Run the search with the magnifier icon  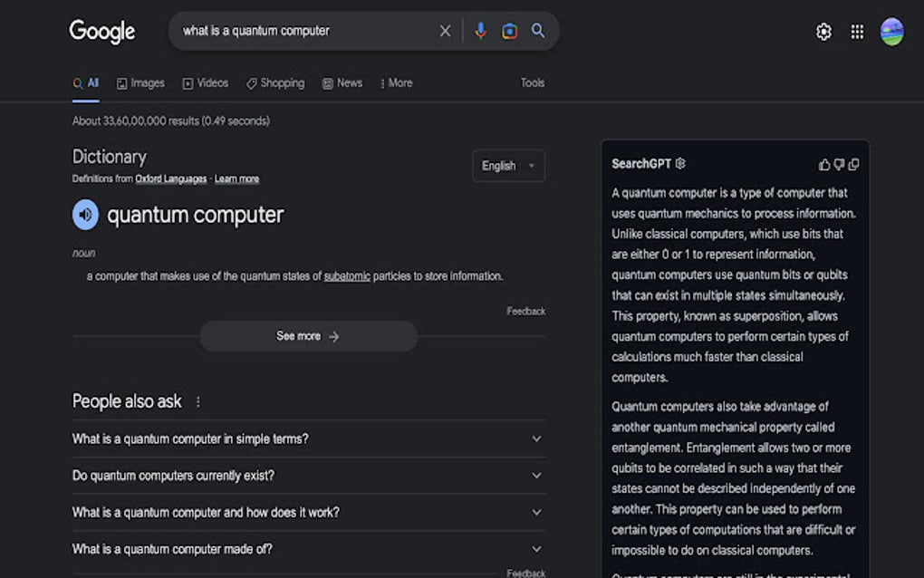pos(538,30)
